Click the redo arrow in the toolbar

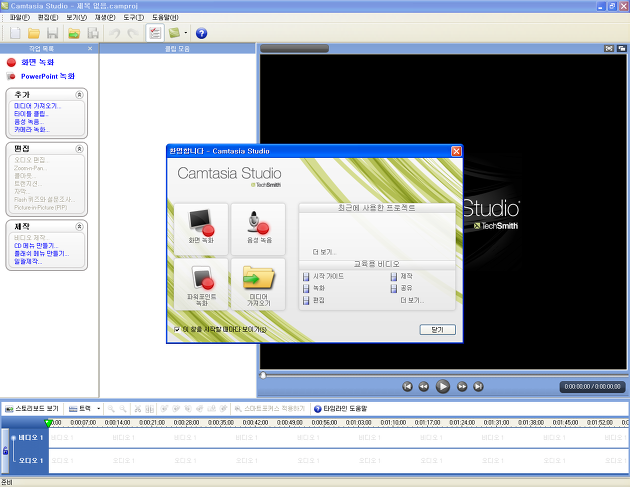[x=133, y=33]
